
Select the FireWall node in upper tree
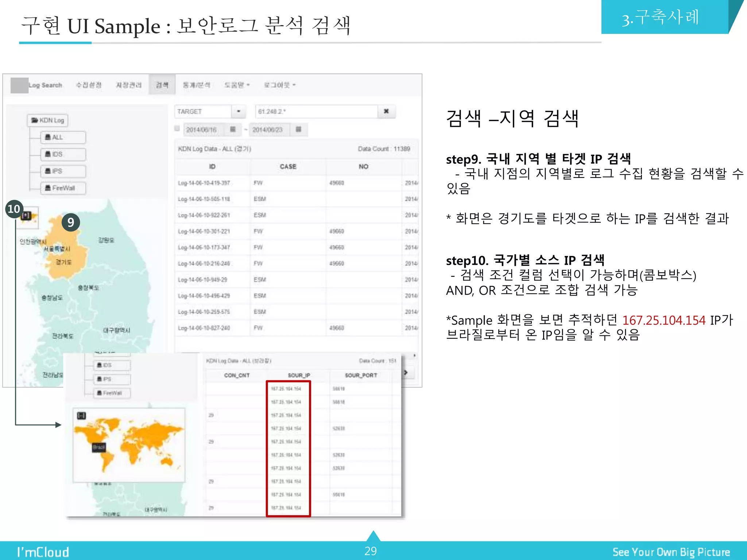click(63, 188)
